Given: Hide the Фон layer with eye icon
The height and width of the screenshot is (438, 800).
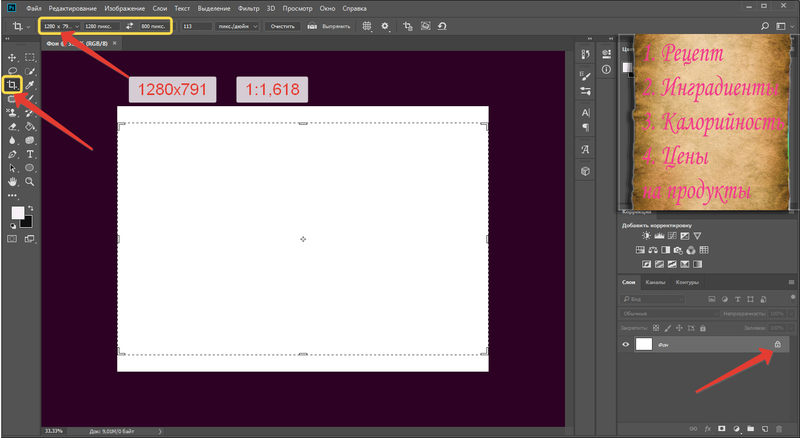Looking at the screenshot, I should pyautogui.click(x=627, y=344).
